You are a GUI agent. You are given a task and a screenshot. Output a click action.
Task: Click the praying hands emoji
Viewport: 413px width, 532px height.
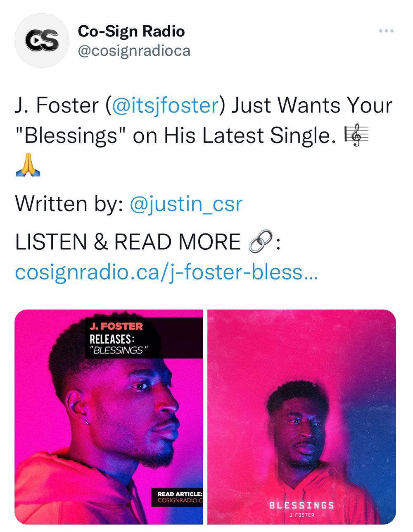pyautogui.click(x=28, y=165)
